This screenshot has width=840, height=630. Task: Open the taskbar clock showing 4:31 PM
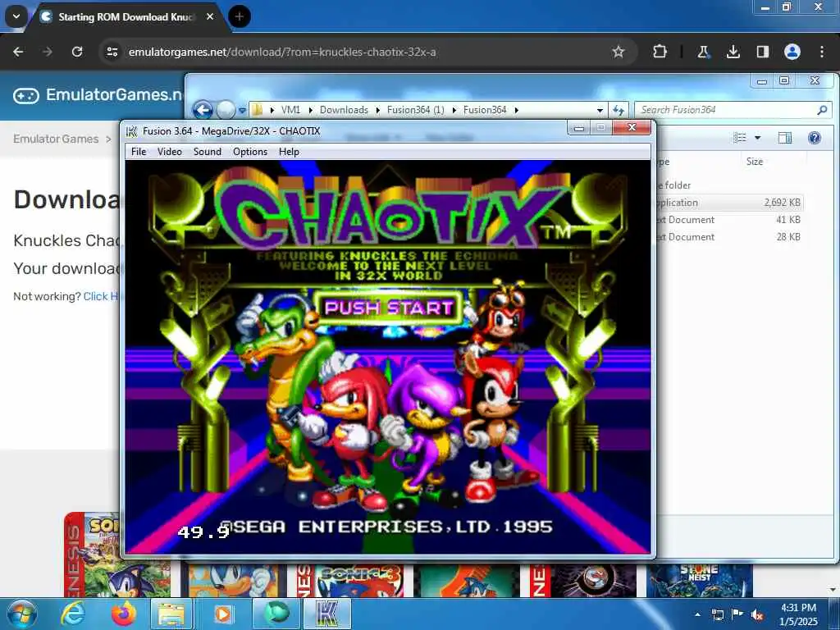(798, 614)
